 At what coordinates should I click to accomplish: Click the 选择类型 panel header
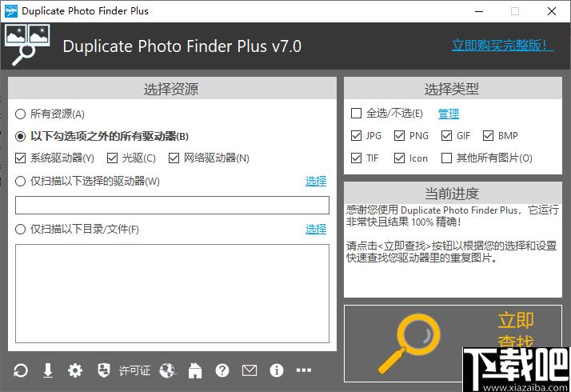[453, 89]
